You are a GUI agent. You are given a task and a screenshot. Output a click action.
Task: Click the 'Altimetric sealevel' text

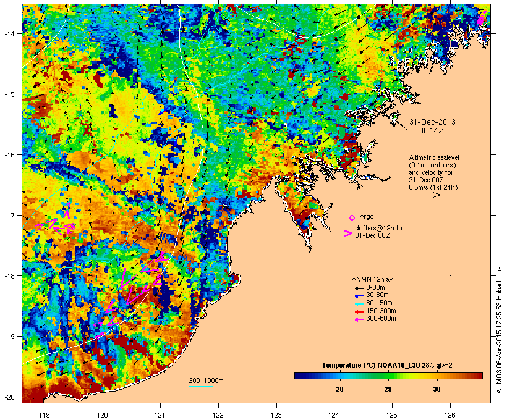point(434,157)
